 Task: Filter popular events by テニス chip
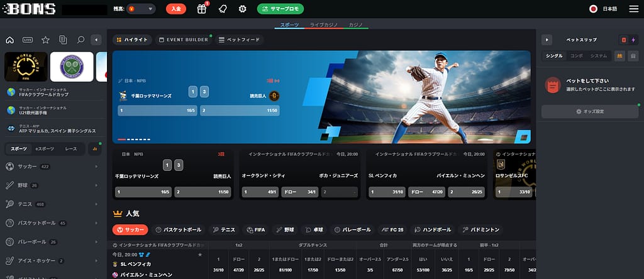click(224, 230)
